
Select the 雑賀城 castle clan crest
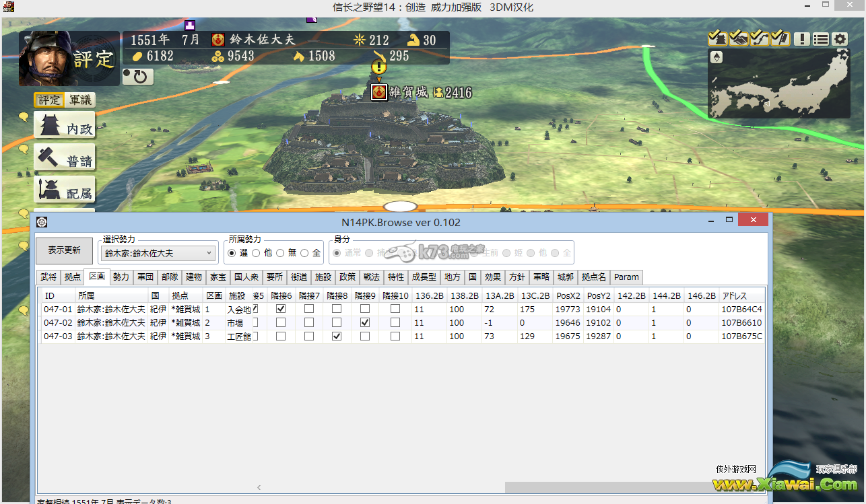click(379, 92)
